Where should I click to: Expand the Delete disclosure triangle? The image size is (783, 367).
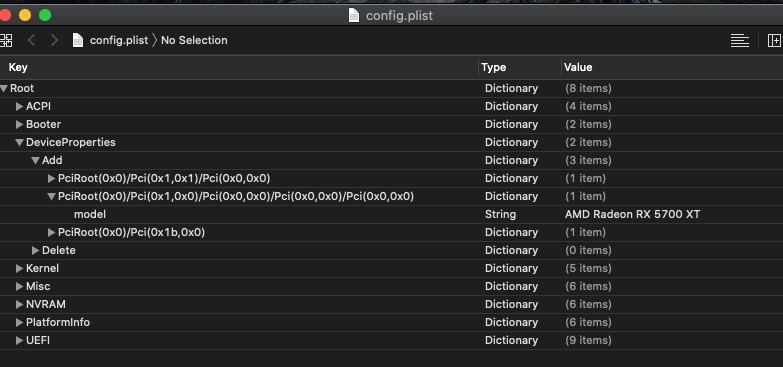[35, 250]
